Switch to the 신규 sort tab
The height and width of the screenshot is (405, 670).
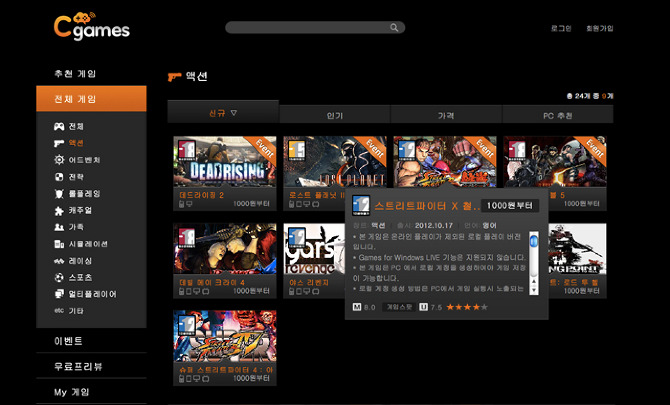223,112
